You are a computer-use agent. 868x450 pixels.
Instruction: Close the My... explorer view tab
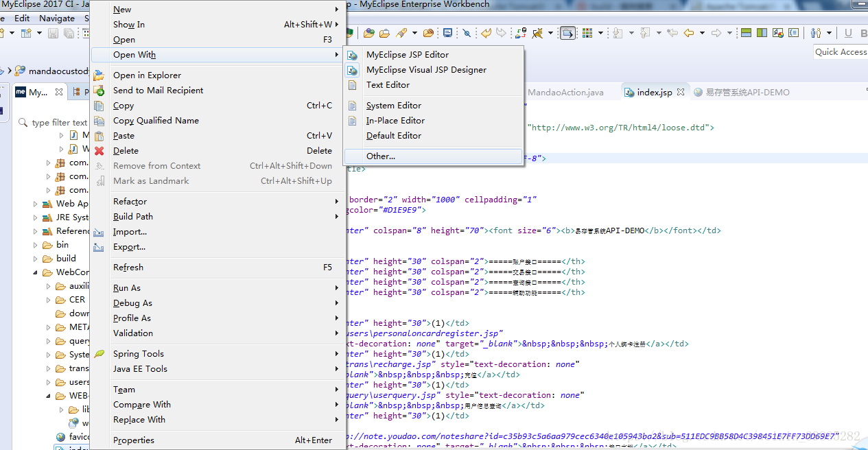[x=59, y=92]
